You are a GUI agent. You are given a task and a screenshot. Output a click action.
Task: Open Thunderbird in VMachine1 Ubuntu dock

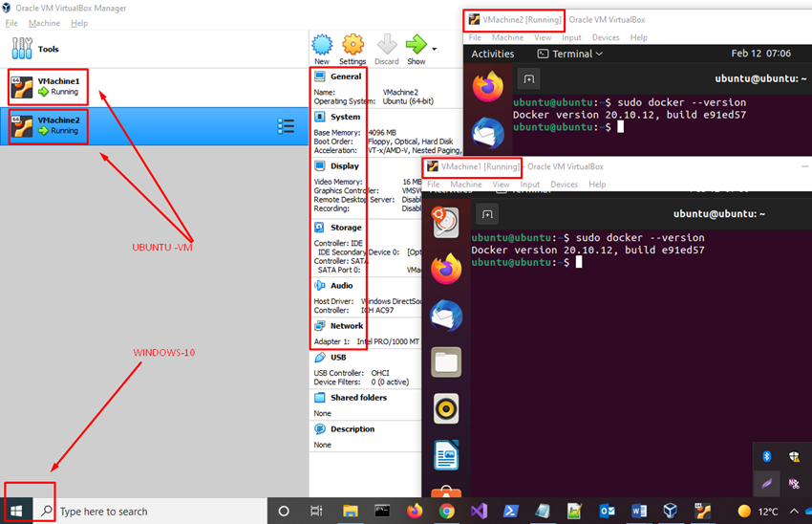pos(446,316)
